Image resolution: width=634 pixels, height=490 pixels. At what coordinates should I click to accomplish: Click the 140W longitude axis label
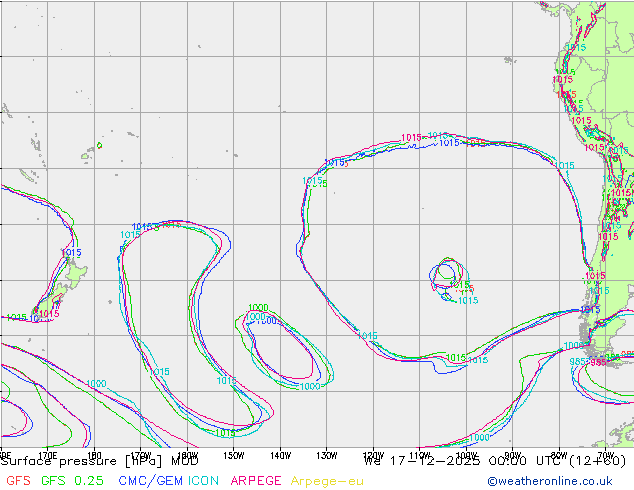280,456
